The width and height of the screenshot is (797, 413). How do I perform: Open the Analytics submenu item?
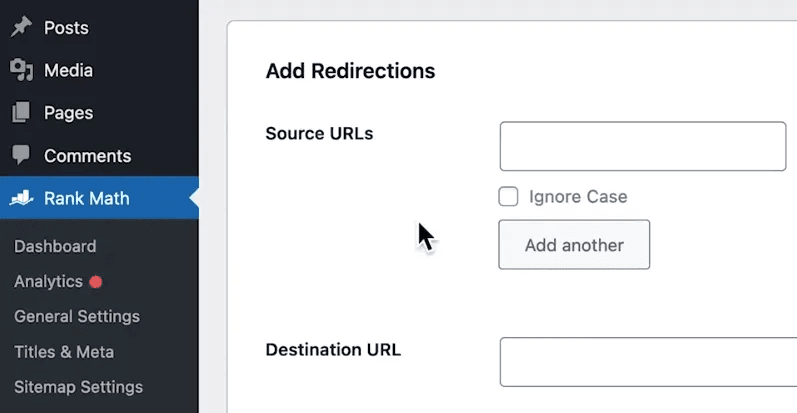click(48, 281)
